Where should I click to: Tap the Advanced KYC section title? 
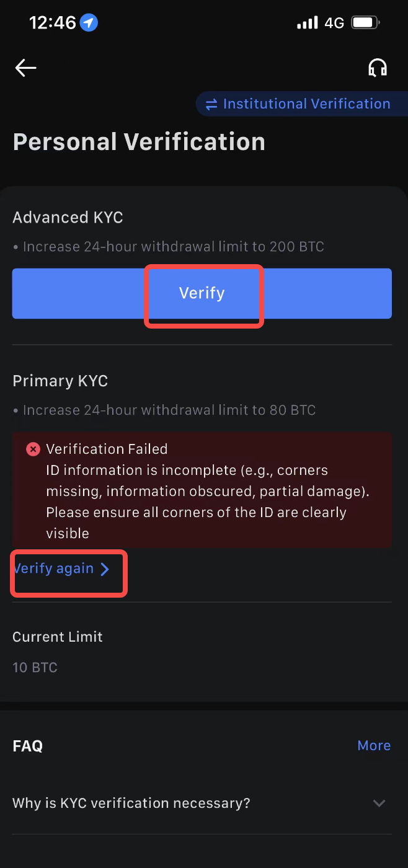(x=68, y=218)
